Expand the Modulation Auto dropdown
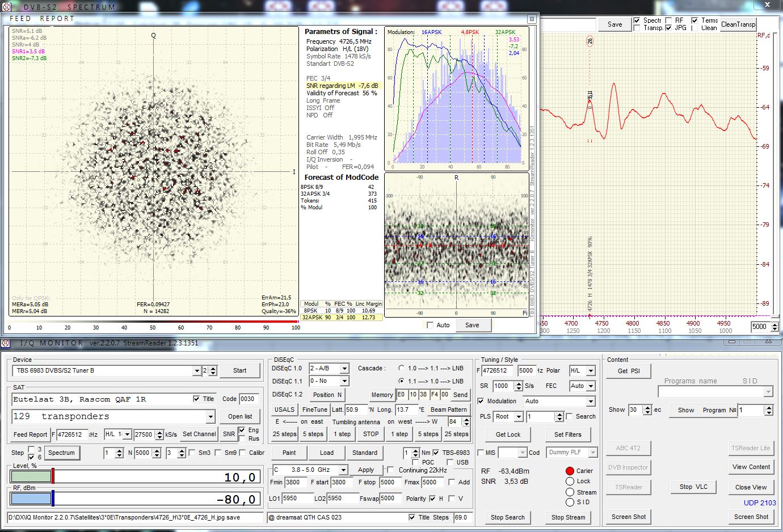The width and height of the screenshot is (783, 532). coord(590,402)
